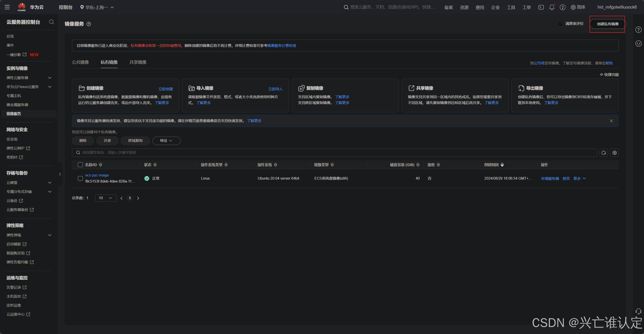Click 立即创建 link in 创建镜像 card
The image size is (644, 334).
(x=165, y=89)
